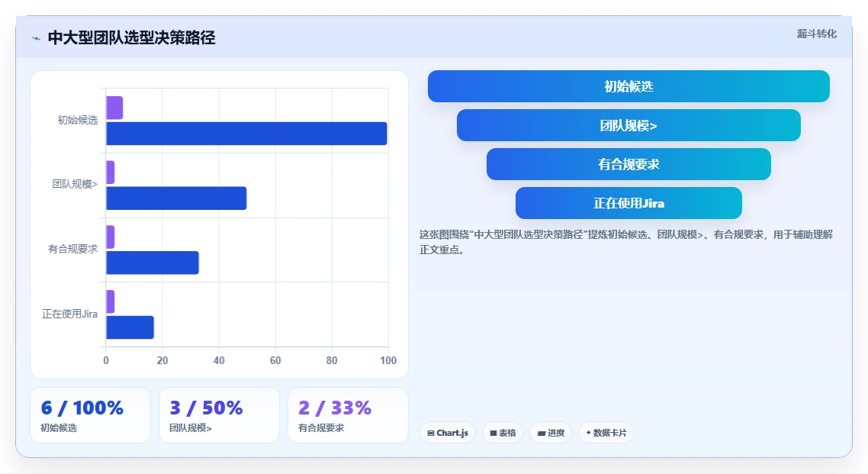This screenshot has width=868, height=474.
Task: Click the 2 / 33% stat card
Action: (349, 415)
